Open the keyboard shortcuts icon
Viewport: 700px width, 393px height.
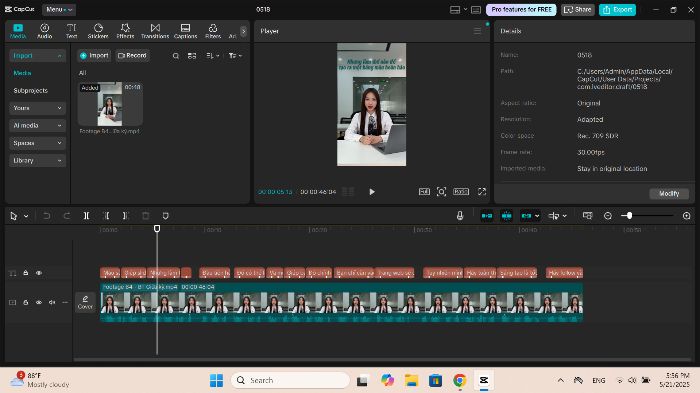coord(476,9)
